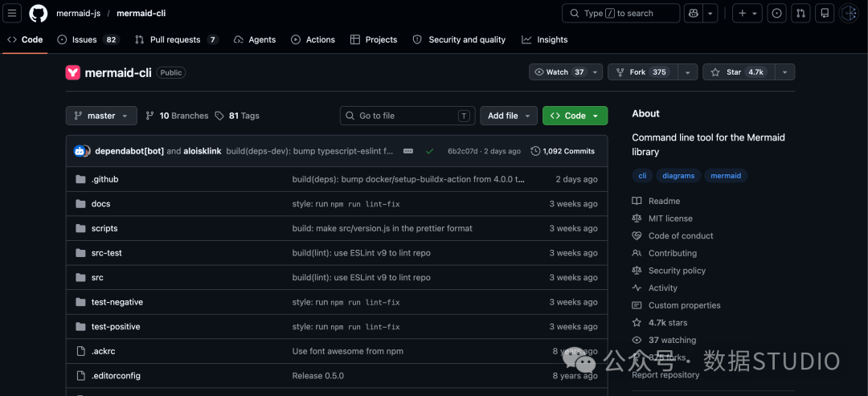Click the .github folder icon
The height and width of the screenshot is (396, 868).
point(81,179)
